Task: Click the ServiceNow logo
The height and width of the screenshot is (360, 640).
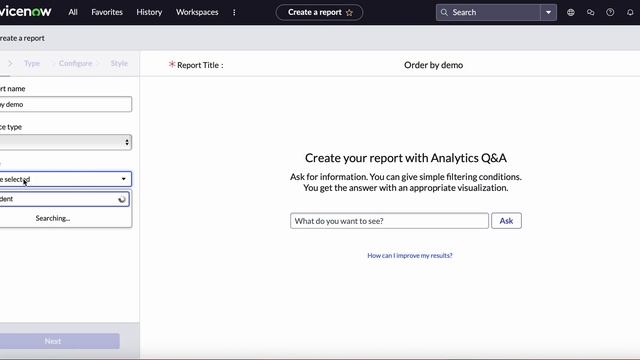Action: (x=25, y=11)
